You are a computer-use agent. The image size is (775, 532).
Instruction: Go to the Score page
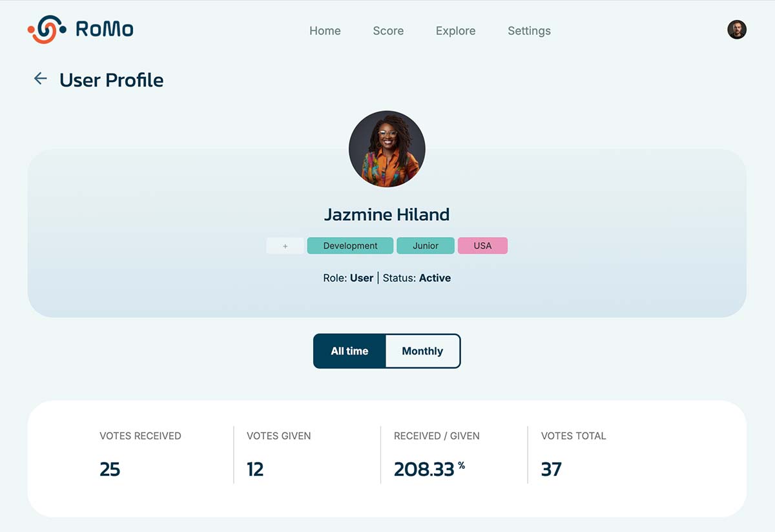point(388,30)
